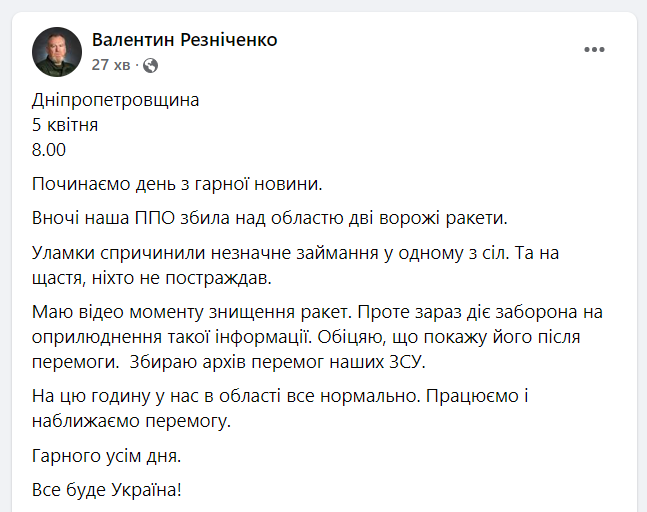Click the abbreviation ППО in the text

155,218
